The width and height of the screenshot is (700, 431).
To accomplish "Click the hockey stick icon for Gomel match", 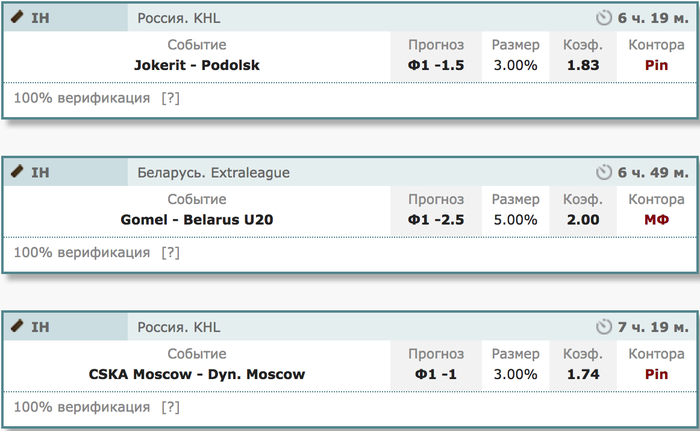I will [17, 172].
